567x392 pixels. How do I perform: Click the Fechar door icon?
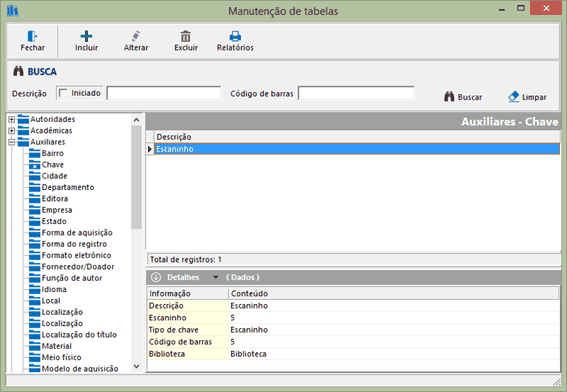(32, 36)
